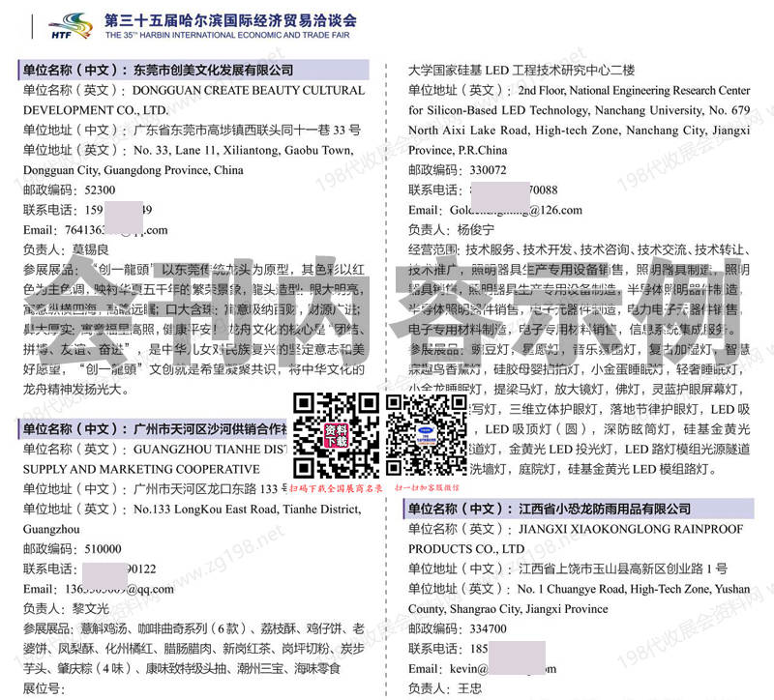Viewport: 774px width, 700px height.
Task: Click the exhibits line starting 薏斛鸡汤、咖啡曲奇系列
Action: click(x=193, y=629)
